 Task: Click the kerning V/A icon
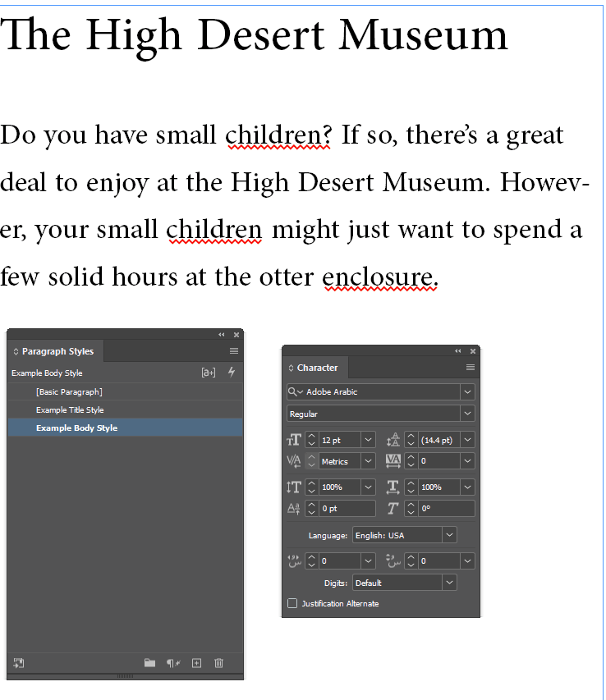pyautogui.click(x=294, y=460)
